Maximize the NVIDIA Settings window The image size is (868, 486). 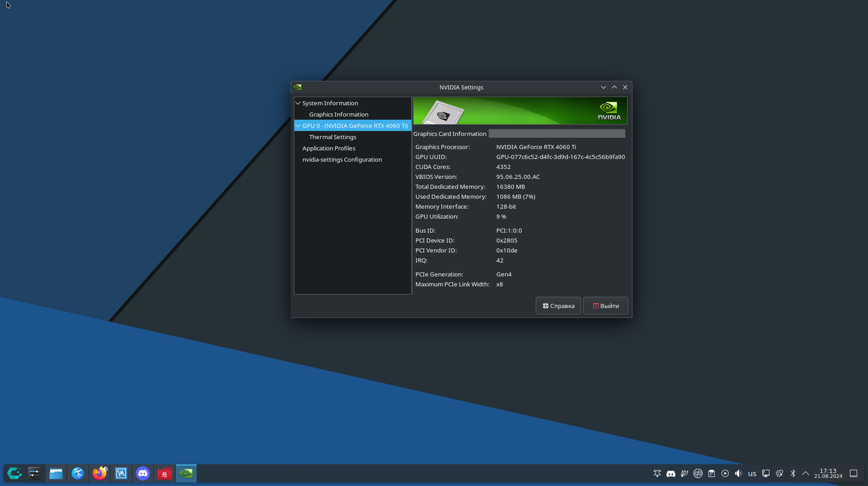pos(615,87)
